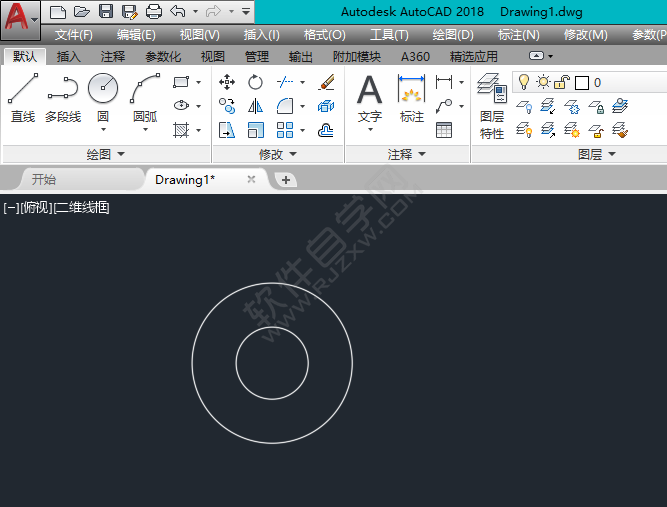Expand the 修改 (Modify) panel dropdown

point(277,154)
